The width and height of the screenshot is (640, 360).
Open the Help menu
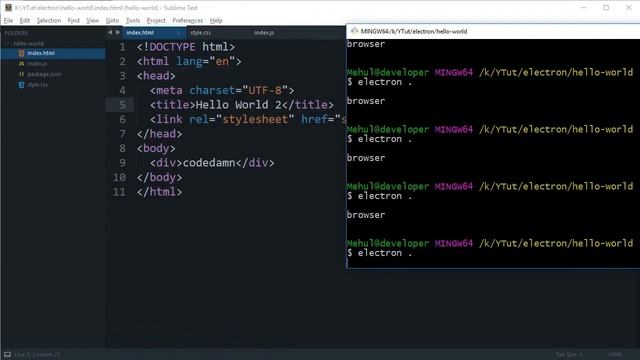(x=216, y=20)
